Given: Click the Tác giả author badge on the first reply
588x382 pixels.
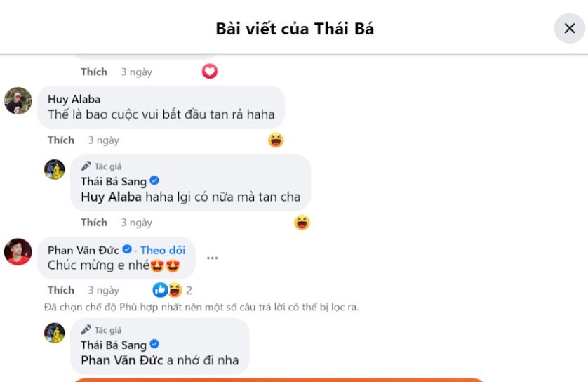Looking at the screenshot, I should [101, 166].
